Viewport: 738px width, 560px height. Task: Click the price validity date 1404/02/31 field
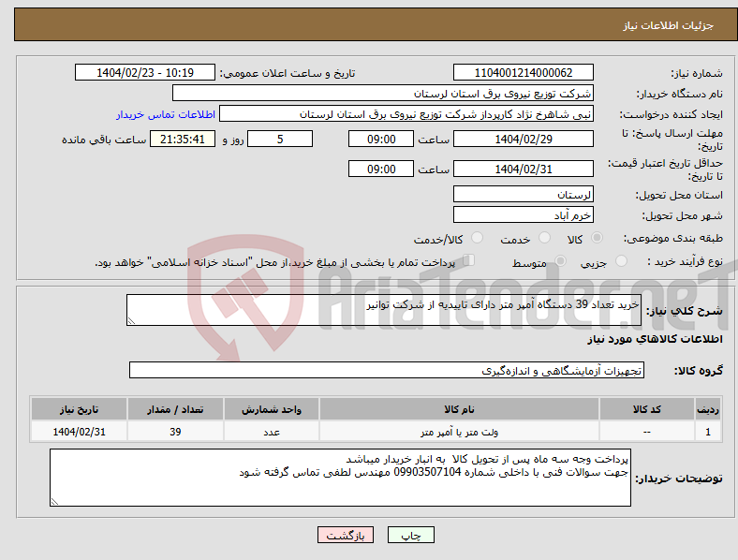(523, 169)
